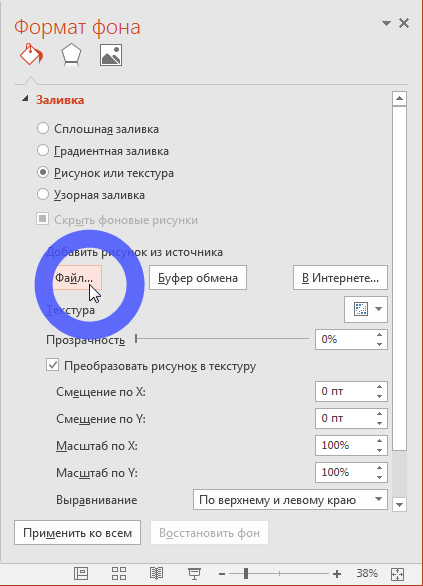Select Сплошная заливка option
Screen dimensions: 423x586
43,128
